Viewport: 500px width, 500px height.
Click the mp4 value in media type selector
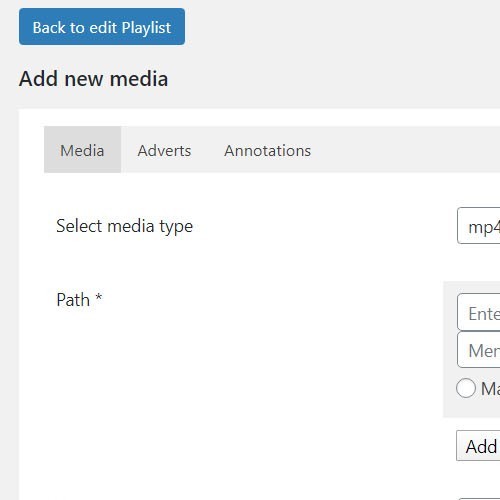484,228
